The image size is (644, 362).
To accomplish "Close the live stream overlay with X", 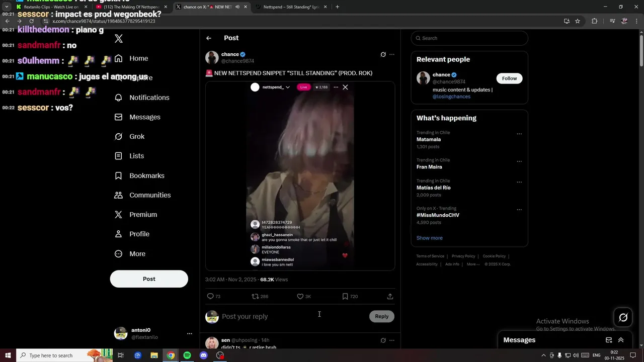I will coord(345,87).
